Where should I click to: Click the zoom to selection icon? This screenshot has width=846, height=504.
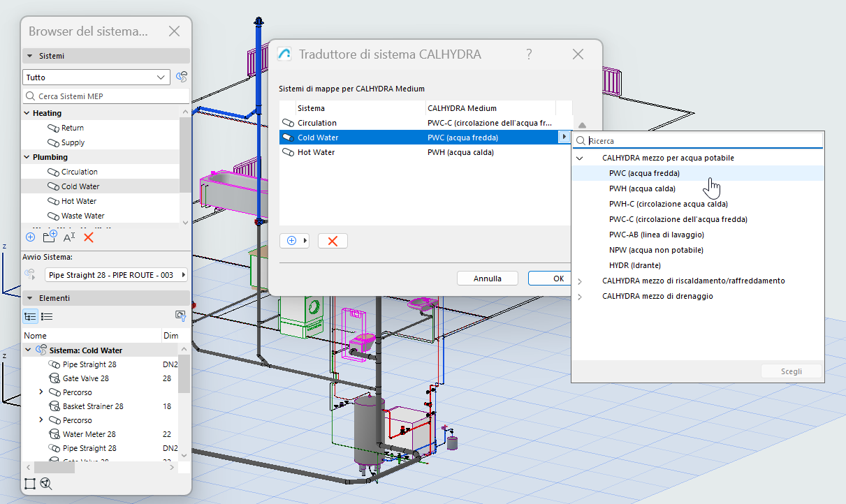pyautogui.click(x=46, y=484)
